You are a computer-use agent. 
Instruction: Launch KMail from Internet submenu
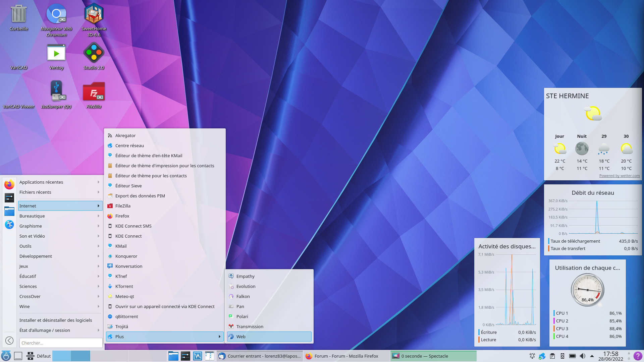165,246
